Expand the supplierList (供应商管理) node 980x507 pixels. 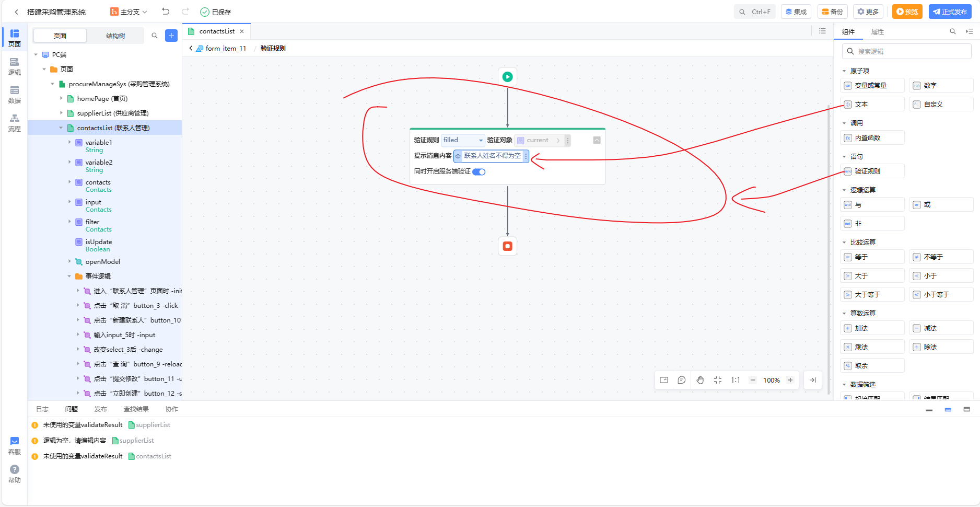(x=61, y=113)
